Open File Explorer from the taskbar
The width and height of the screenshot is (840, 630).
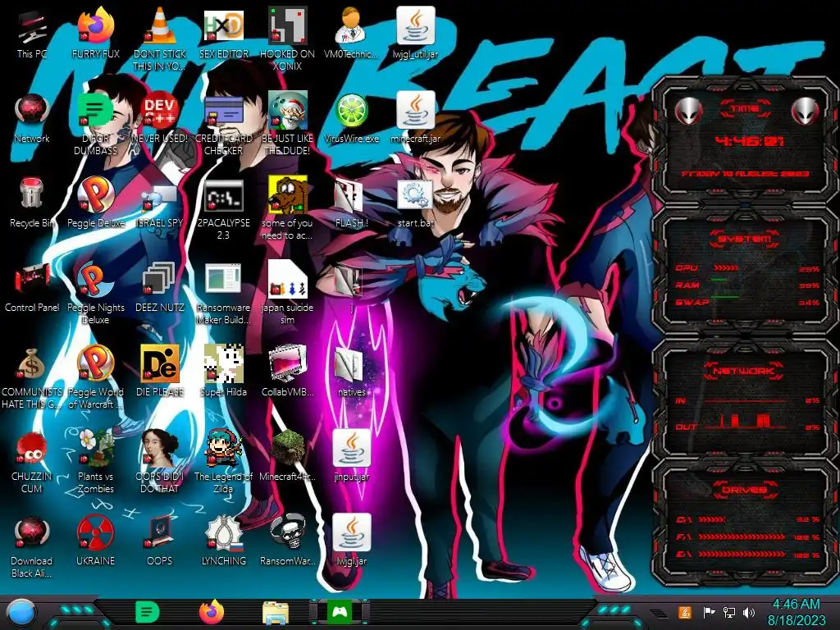pos(276,613)
